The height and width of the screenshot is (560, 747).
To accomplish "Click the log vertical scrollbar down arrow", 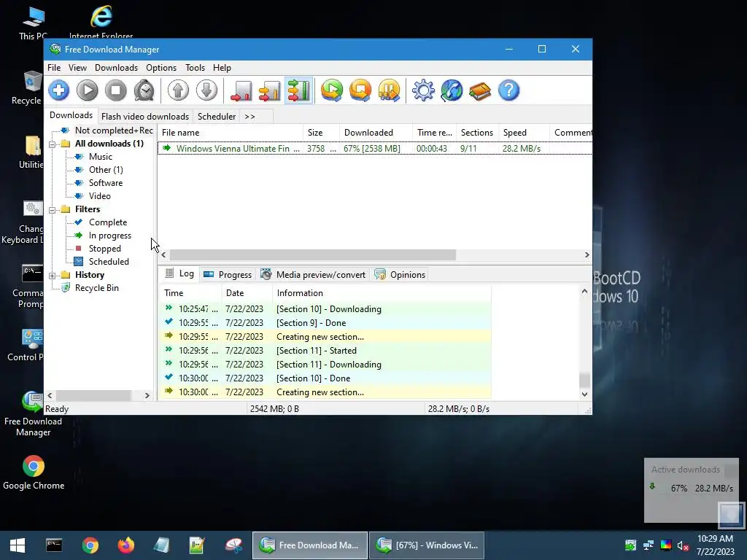I will click(x=584, y=394).
